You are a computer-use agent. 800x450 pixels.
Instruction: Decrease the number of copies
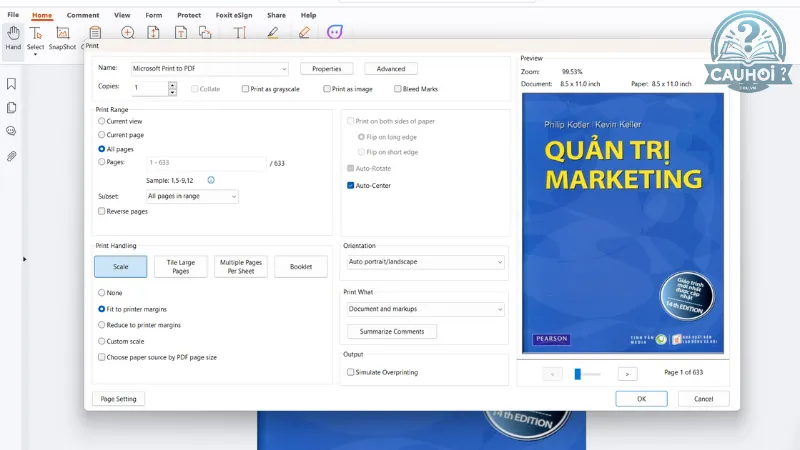[172, 92]
